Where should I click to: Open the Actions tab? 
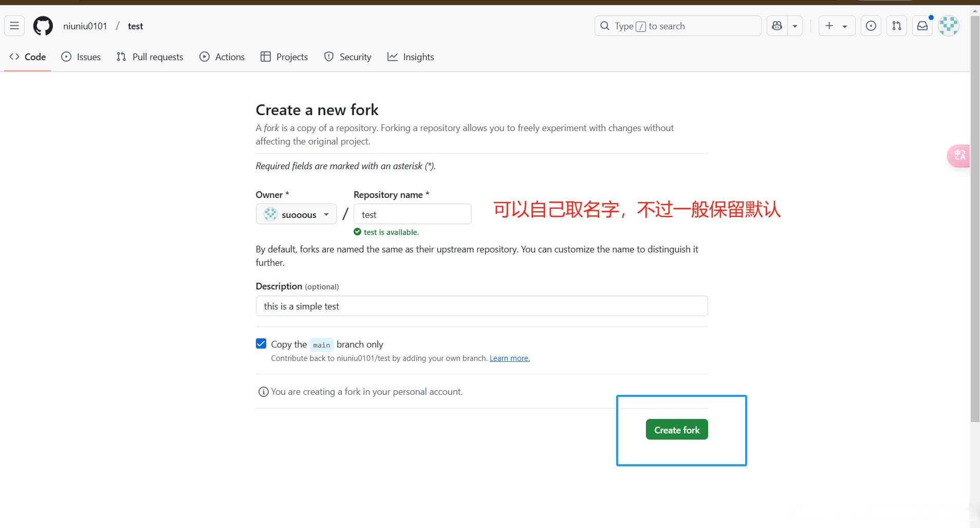[222, 57]
